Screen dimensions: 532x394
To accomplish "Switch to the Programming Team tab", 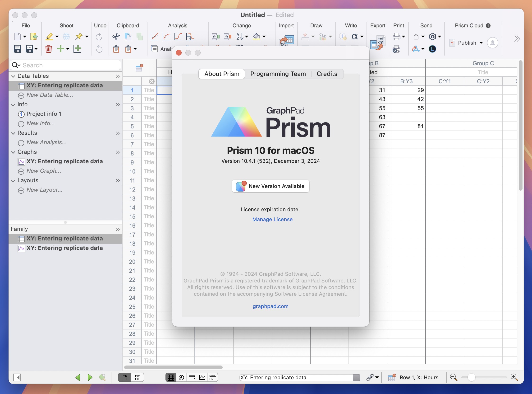I will (278, 73).
